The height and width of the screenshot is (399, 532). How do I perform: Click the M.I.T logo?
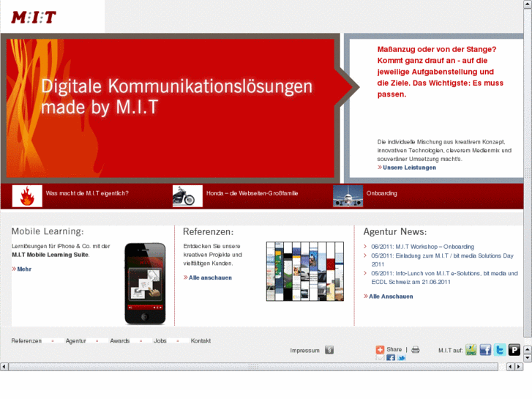tap(34, 17)
